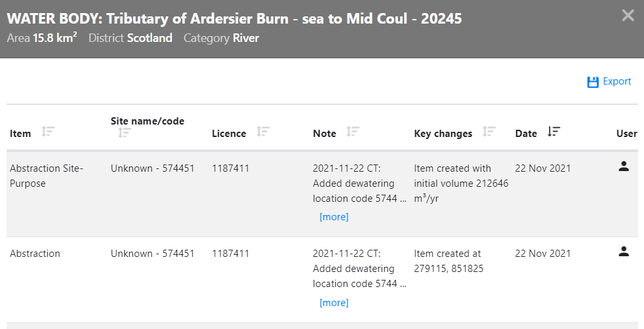The height and width of the screenshot is (329, 644).
Task: Select the Abstraction Site-Purpose item cell
Action: 47,176
